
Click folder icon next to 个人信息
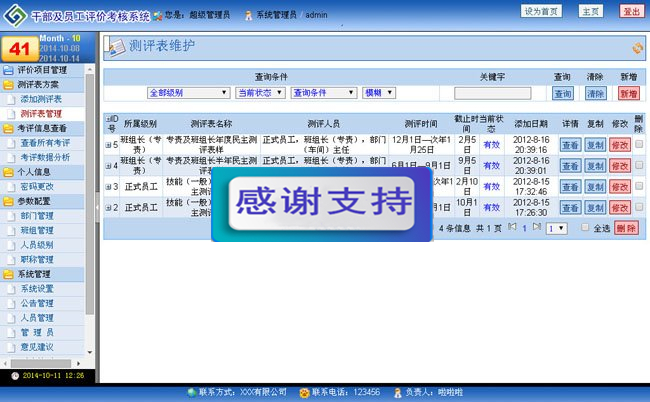8,172
